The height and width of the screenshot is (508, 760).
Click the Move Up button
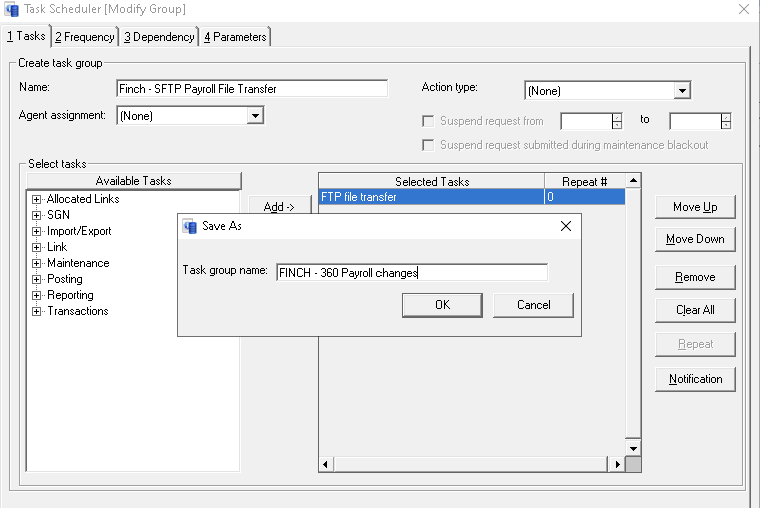point(695,207)
